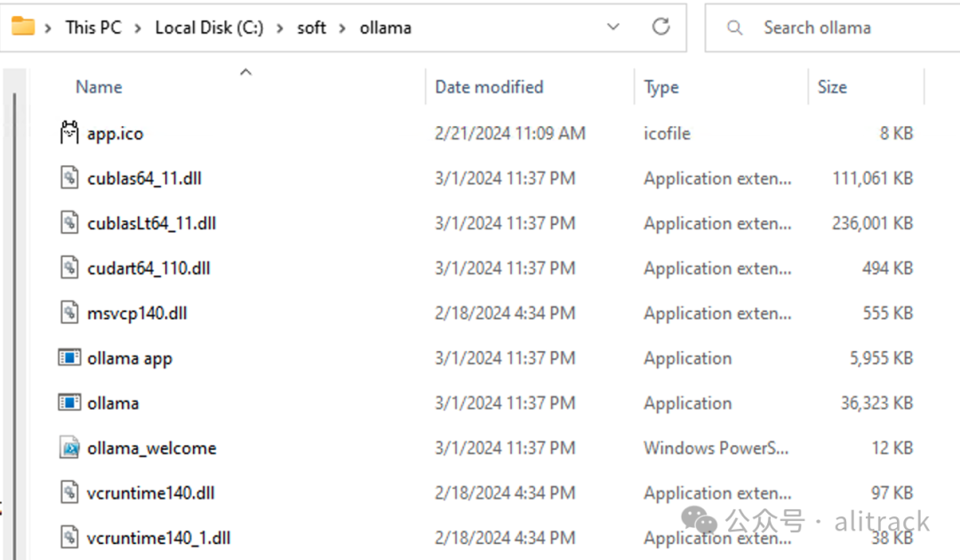Open the address bar history dropdown
This screenshot has height=560, width=960.
(613, 27)
